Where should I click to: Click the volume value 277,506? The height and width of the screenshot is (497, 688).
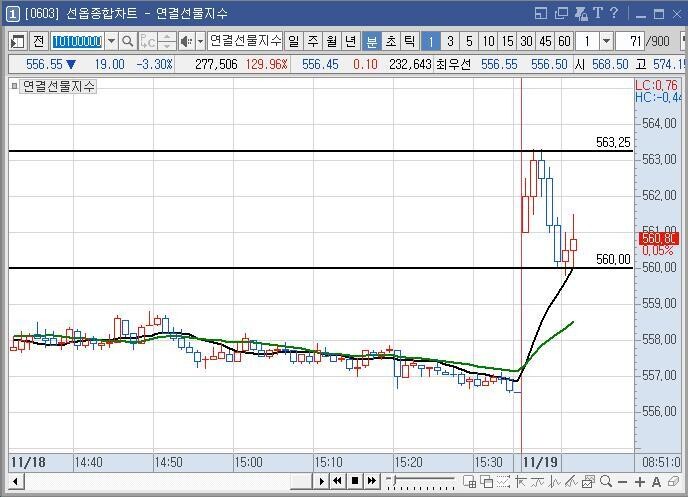[216, 65]
